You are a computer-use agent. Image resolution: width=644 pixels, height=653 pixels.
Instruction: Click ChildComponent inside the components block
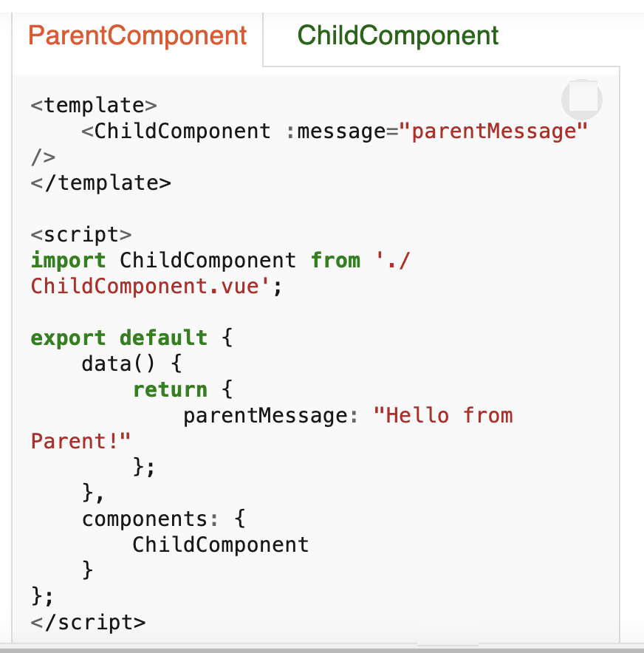(221, 544)
